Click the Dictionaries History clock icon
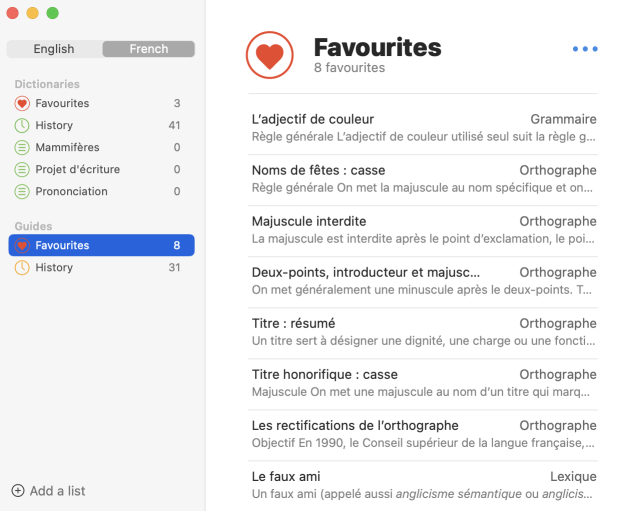The height and width of the screenshot is (511, 641). (22, 125)
